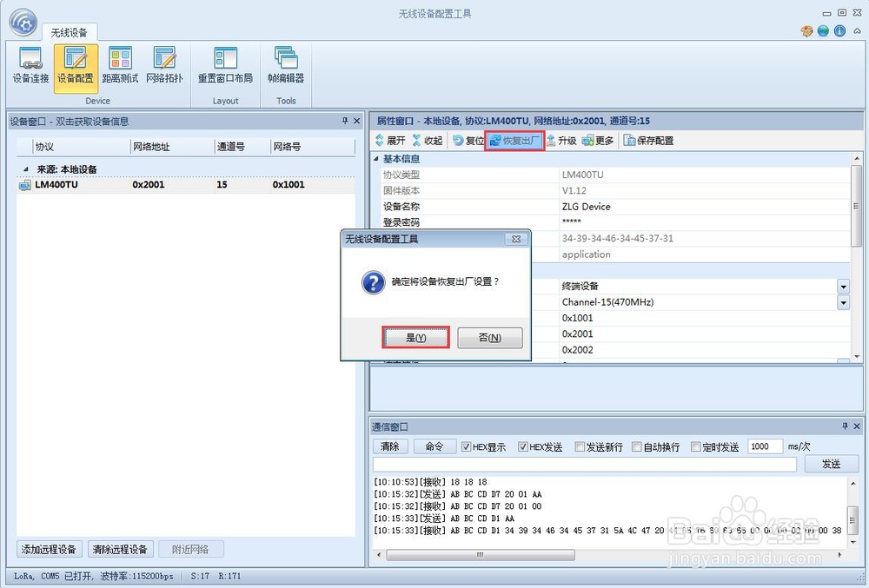Click the 设备名称 property label

[x=401, y=207]
